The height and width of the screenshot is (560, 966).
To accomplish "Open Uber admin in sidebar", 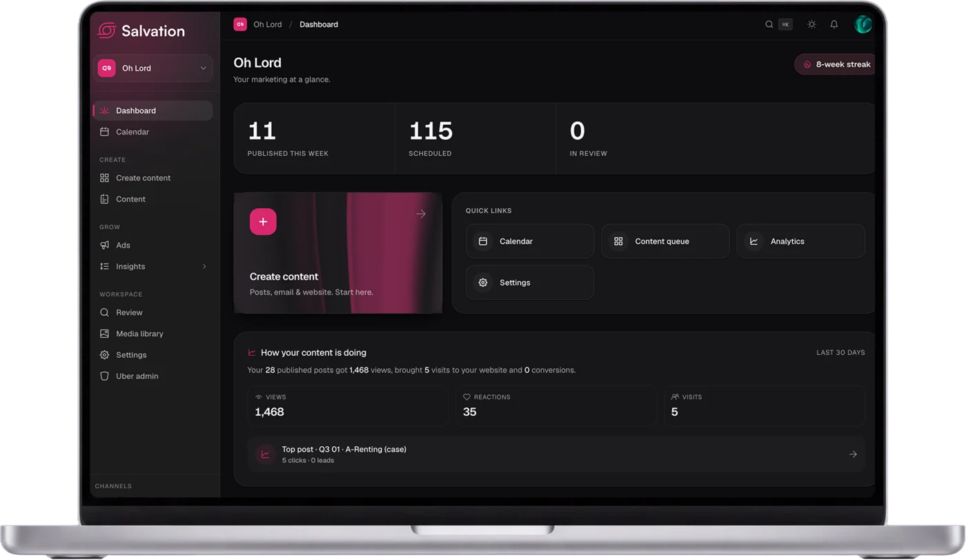I will point(153,376).
